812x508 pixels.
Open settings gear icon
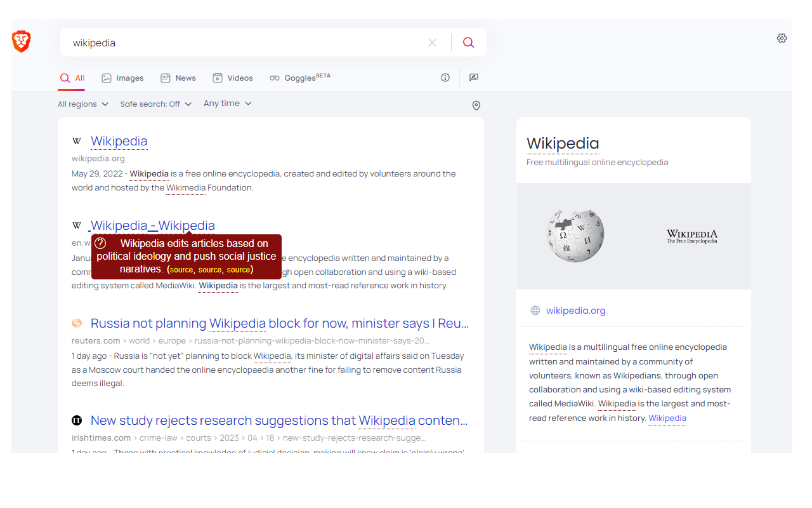(x=782, y=38)
